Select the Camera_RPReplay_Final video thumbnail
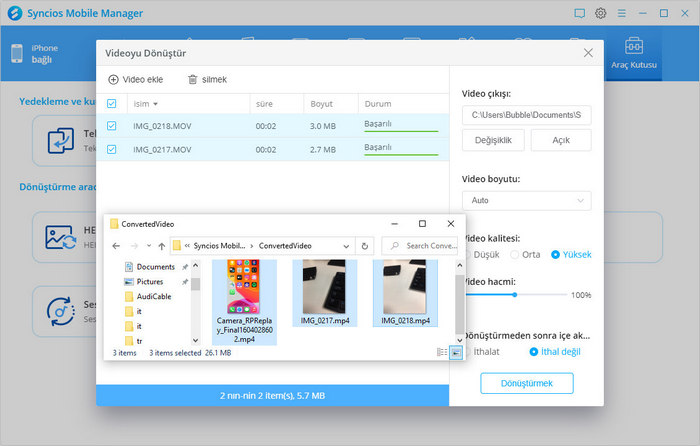The height and width of the screenshot is (446, 700). 244,302
